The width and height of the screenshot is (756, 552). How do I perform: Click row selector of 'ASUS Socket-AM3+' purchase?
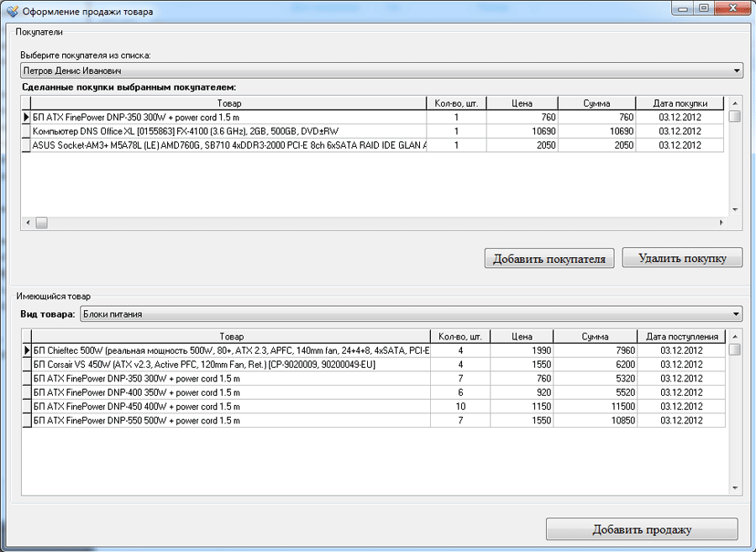tap(26, 145)
